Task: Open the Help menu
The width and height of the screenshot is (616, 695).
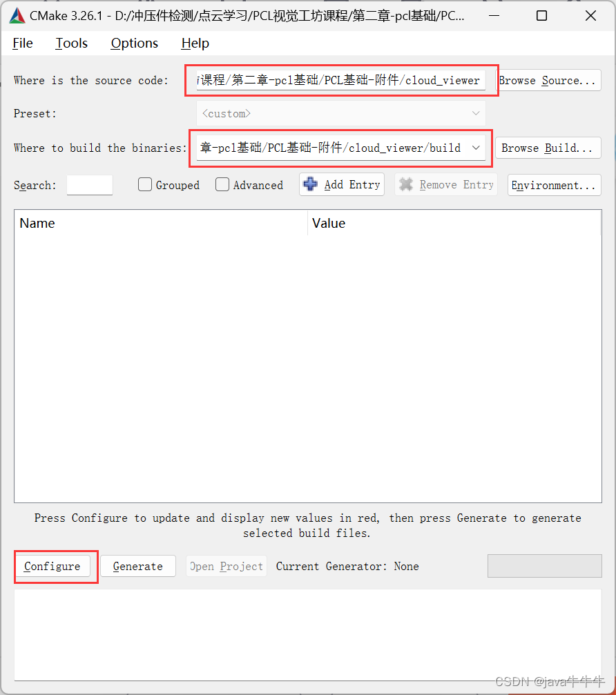Action: (x=195, y=43)
